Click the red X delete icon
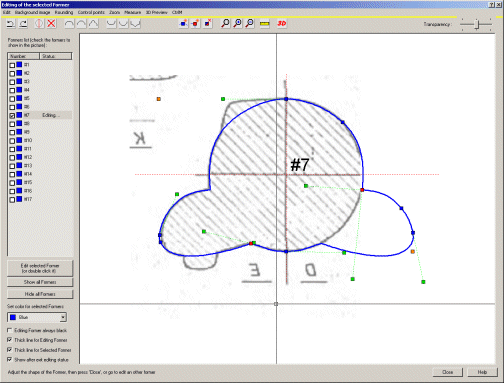The image size is (504, 383). [x=51, y=23]
